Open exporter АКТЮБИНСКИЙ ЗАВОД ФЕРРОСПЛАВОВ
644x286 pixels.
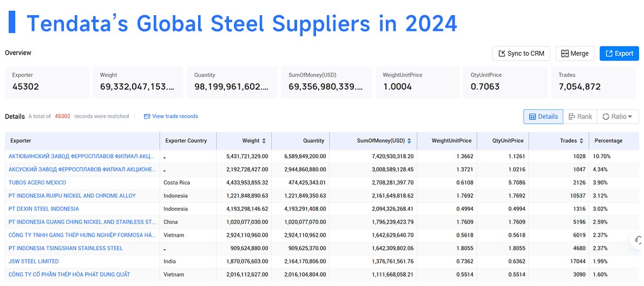point(81,156)
